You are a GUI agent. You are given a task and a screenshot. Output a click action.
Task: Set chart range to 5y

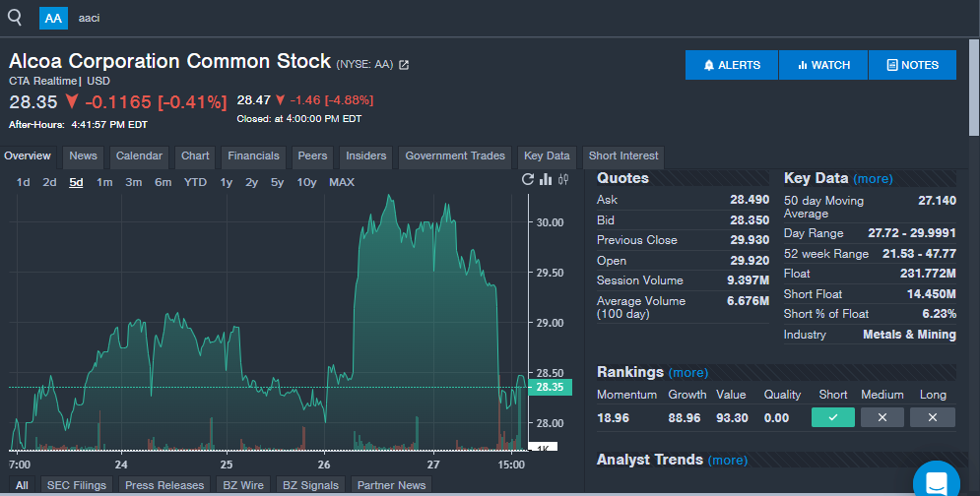click(x=277, y=182)
